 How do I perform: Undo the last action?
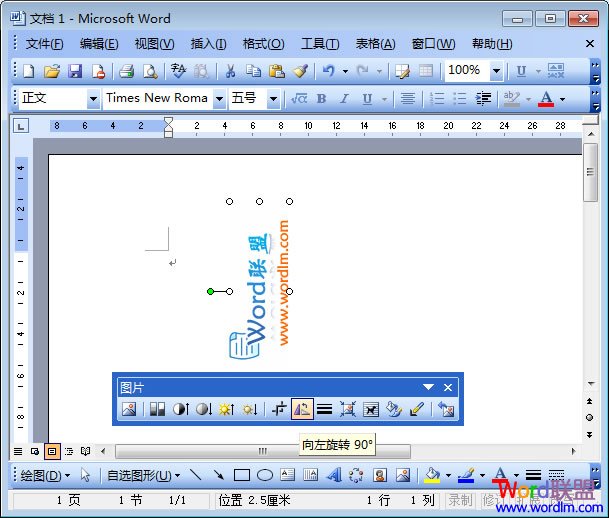(x=329, y=71)
